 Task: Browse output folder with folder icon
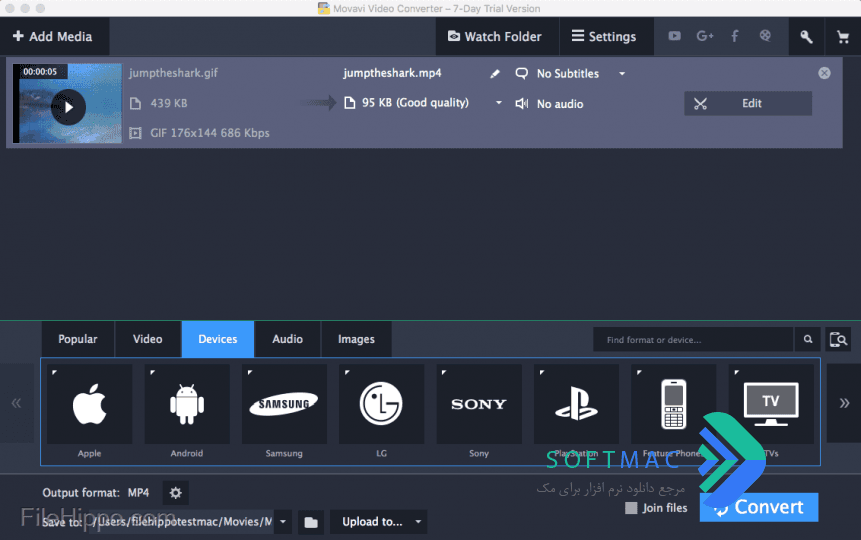311,522
